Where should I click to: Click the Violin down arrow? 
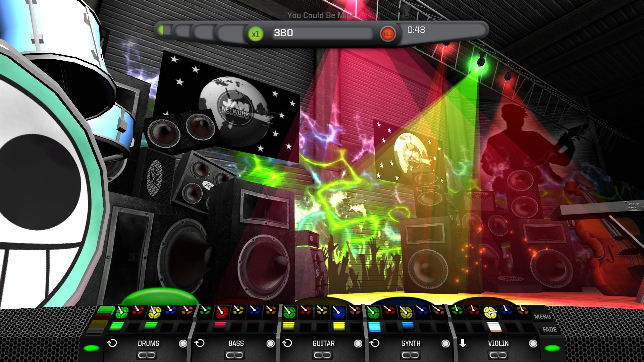pyautogui.click(x=463, y=343)
